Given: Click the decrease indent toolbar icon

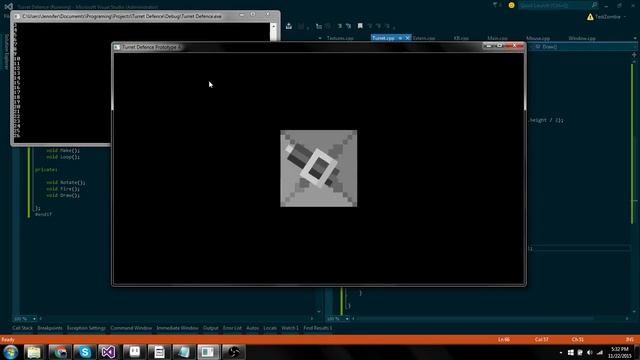Looking at the screenshot, I should pos(339,26).
